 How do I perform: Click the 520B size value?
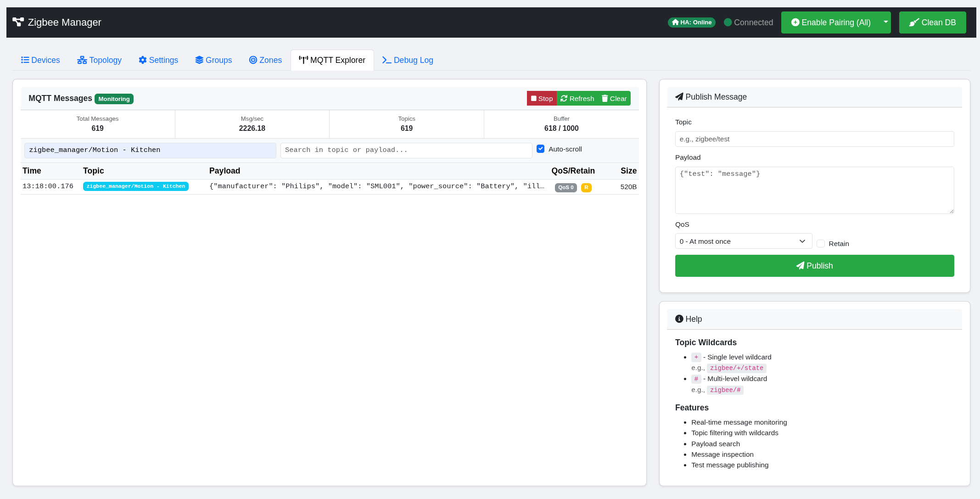click(628, 187)
